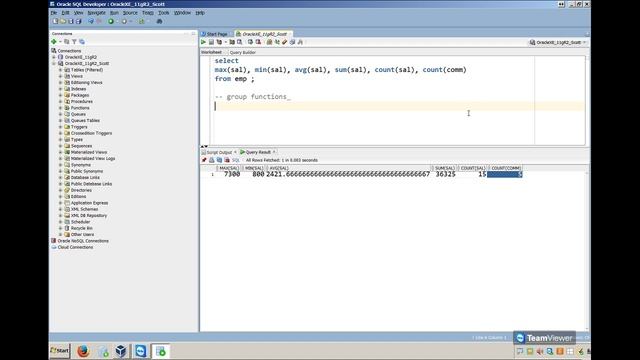Collapse the OracleXE_11gR2_Scott connection node
This screenshot has width=640, height=360.
tap(54, 64)
